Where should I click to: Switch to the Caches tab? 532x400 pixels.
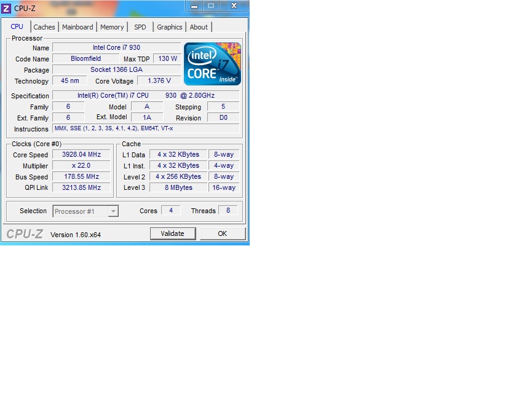[x=44, y=27]
